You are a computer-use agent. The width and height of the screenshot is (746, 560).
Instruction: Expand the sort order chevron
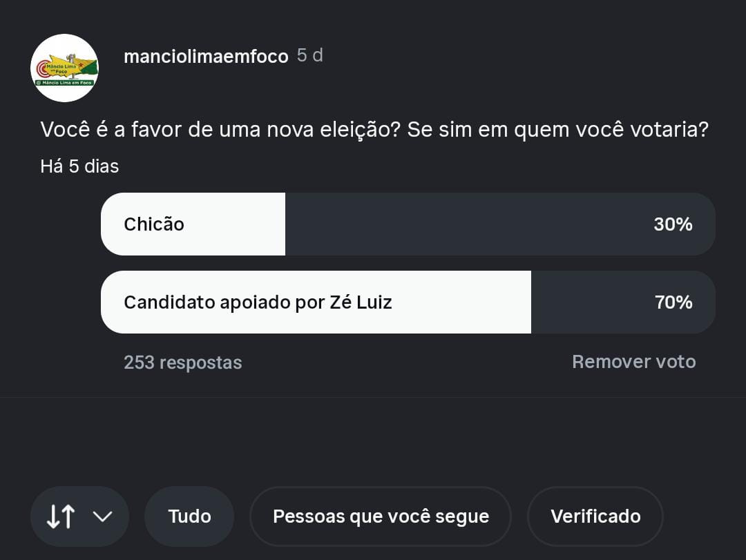click(x=102, y=516)
